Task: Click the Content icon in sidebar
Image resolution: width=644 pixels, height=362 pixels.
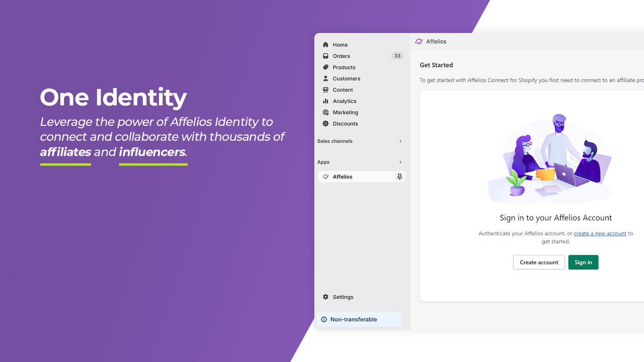Action: 326,90
